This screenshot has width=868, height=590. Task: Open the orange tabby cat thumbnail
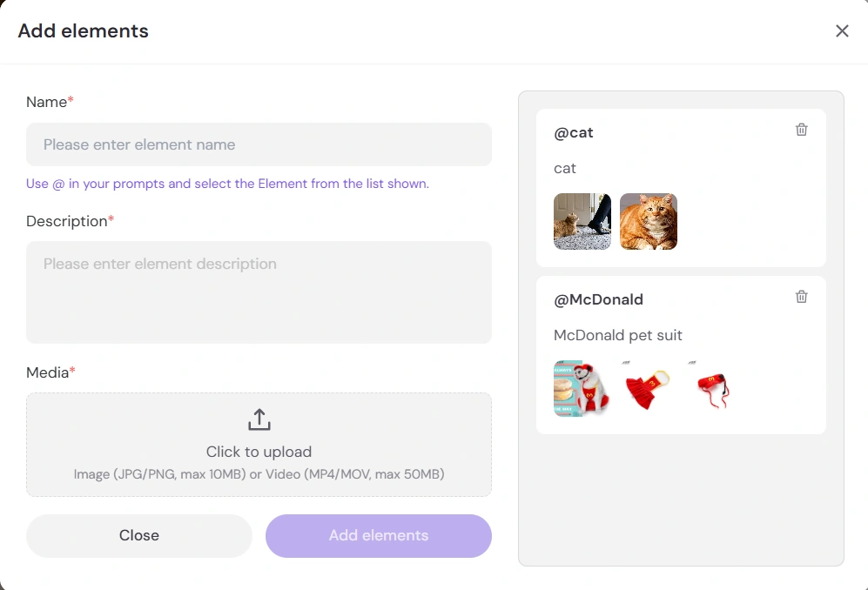tap(649, 222)
